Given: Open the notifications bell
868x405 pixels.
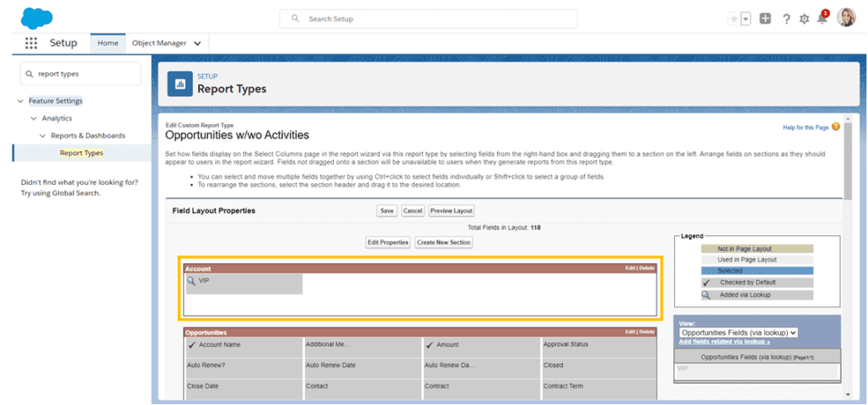Looking at the screenshot, I should (822, 19).
